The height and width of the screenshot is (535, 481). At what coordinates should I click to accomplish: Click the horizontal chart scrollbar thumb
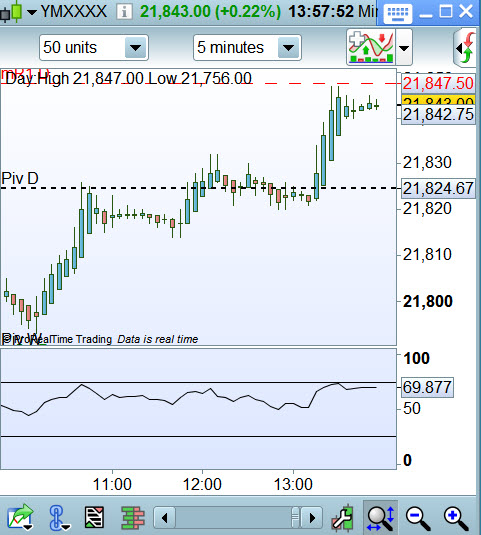pyautogui.click(x=295, y=518)
